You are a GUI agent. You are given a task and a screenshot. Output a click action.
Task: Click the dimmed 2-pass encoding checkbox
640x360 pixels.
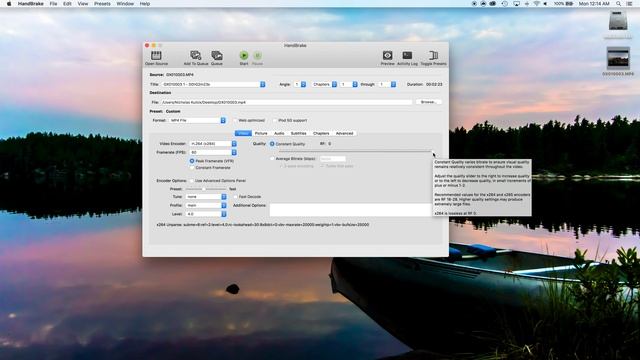pos(280,166)
